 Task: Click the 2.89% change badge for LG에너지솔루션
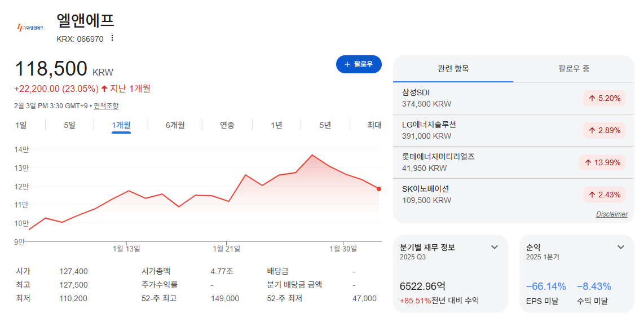(x=604, y=130)
